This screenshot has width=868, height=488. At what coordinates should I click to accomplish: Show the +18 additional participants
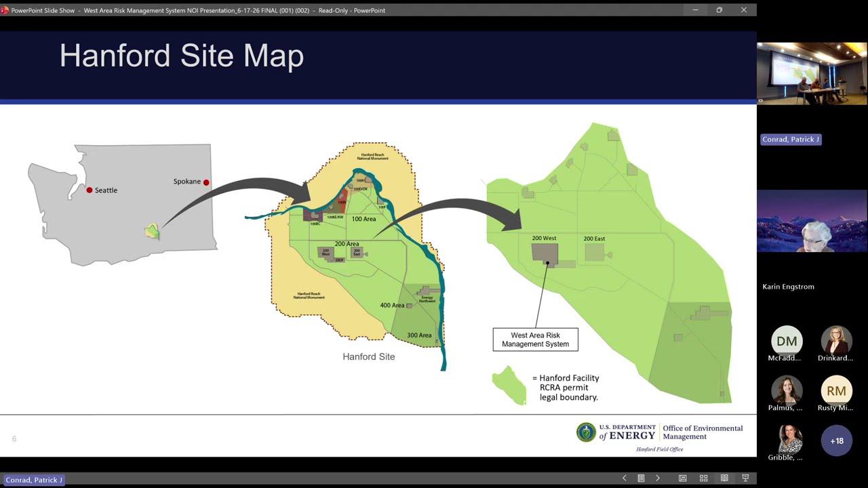[x=836, y=441]
